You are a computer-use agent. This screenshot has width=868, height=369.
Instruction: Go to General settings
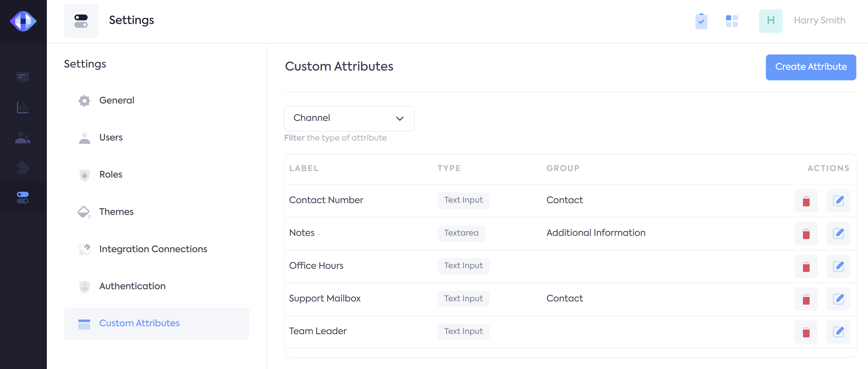[x=116, y=100]
